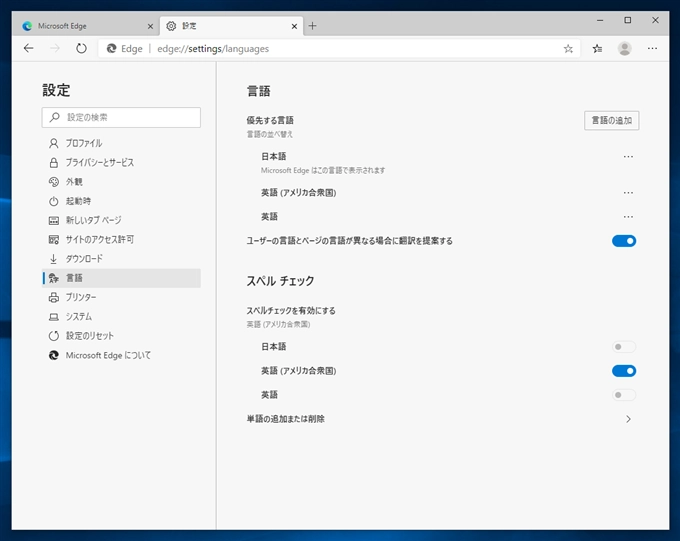This screenshot has height=541, width=680.
Task: Open プライバシーとサービス settings
Action: tap(121, 163)
